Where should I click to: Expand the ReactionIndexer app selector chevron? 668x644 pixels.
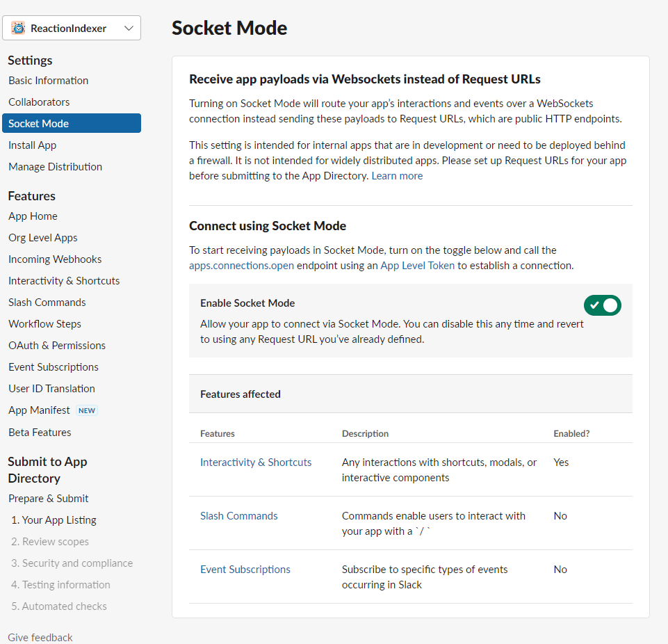point(129,28)
